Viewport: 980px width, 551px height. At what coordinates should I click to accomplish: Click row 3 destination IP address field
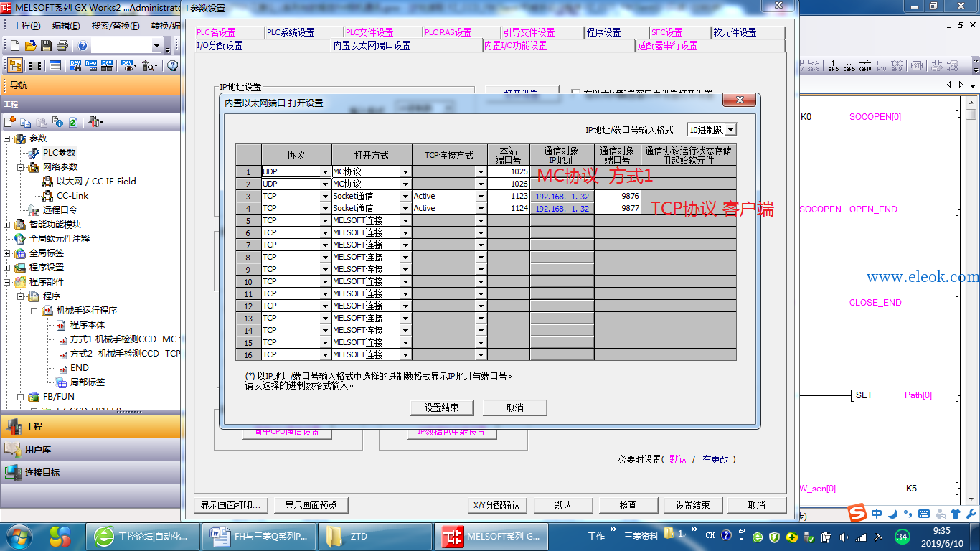click(562, 197)
